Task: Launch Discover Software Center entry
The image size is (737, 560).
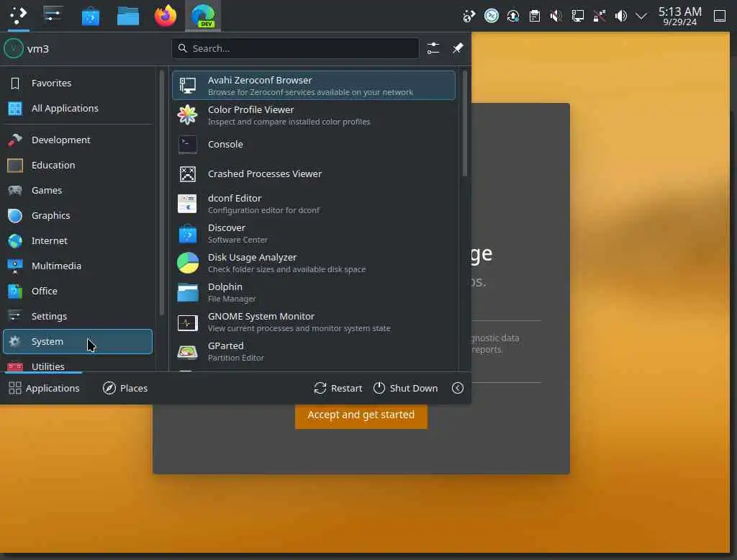Action: [314, 233]
